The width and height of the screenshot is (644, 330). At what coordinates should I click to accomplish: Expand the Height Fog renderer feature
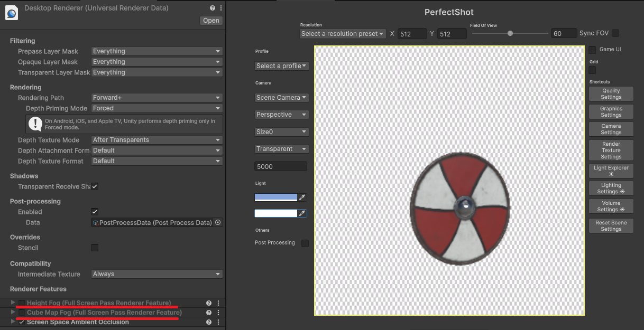point(13,303)
